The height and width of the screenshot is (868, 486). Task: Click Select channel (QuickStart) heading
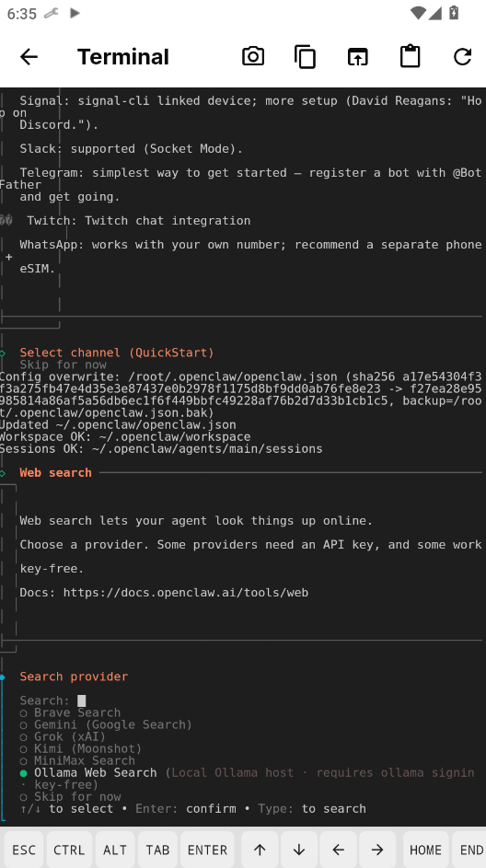117,353
